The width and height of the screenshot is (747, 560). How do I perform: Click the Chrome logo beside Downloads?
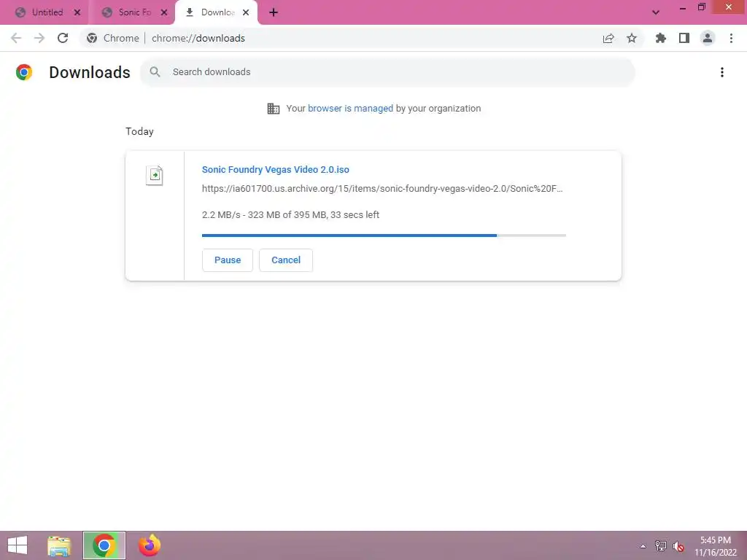pyautogui.click(x=24, y=72)
